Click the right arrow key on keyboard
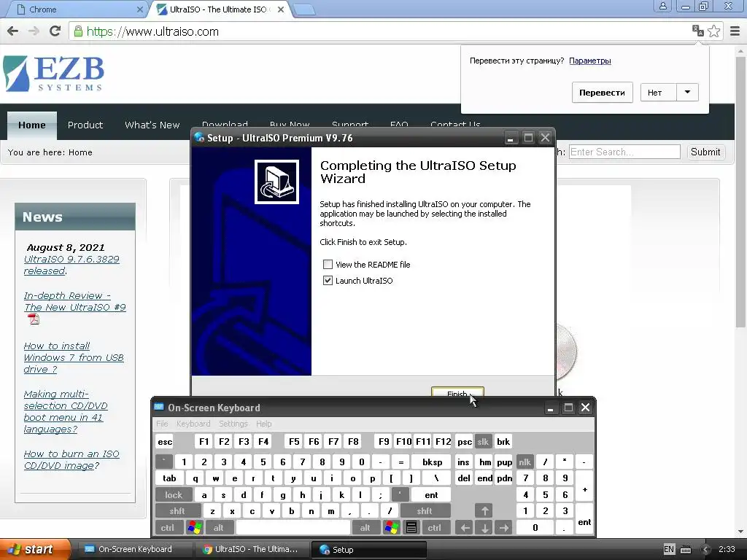Viewport: 747px width, 560px height. [504, 528]
